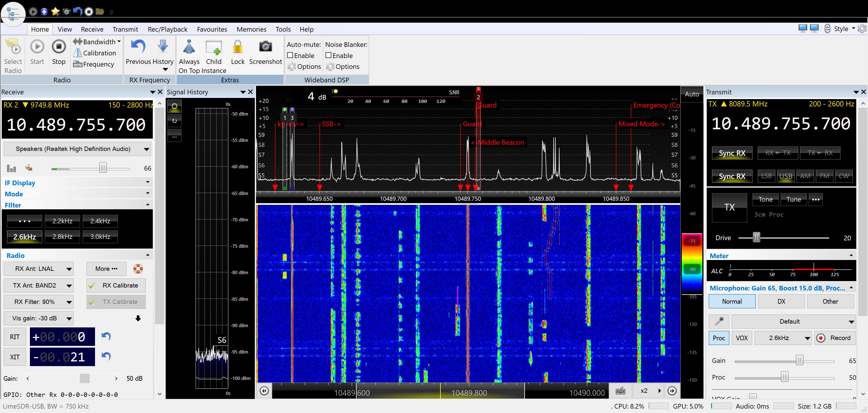Viewport: 868px width, 413px height.
Task: Enable the Noise Blanker checkbox
Action: tap(328, 55)
